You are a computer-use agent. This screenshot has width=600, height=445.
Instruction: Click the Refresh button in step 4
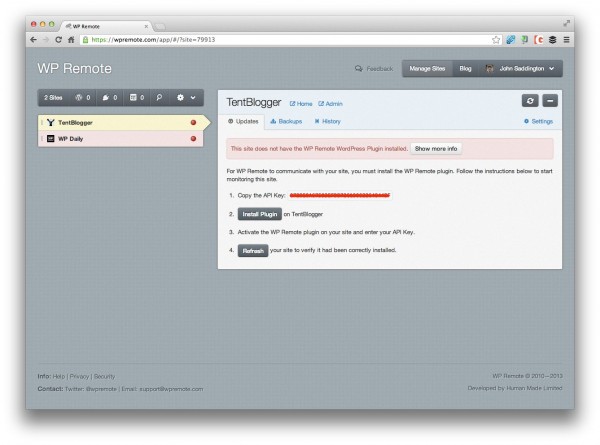(x=253, y=251)
